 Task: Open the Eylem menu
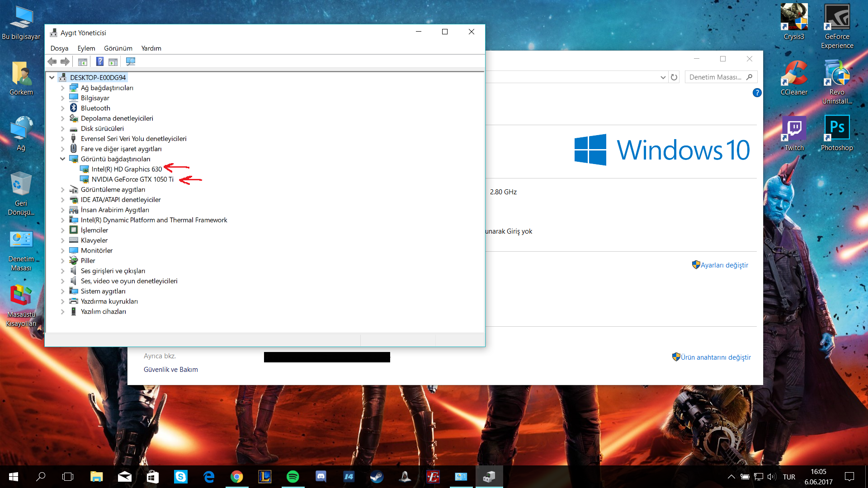coord(86,48)
